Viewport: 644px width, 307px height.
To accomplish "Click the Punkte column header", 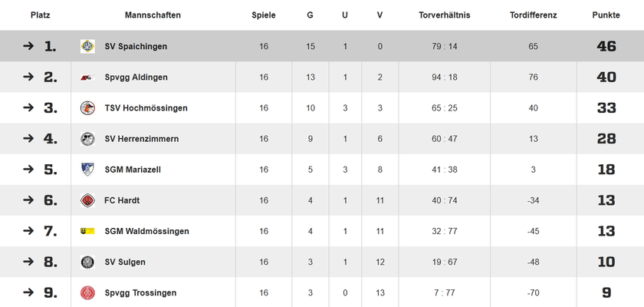I will (x=606, y=15).
